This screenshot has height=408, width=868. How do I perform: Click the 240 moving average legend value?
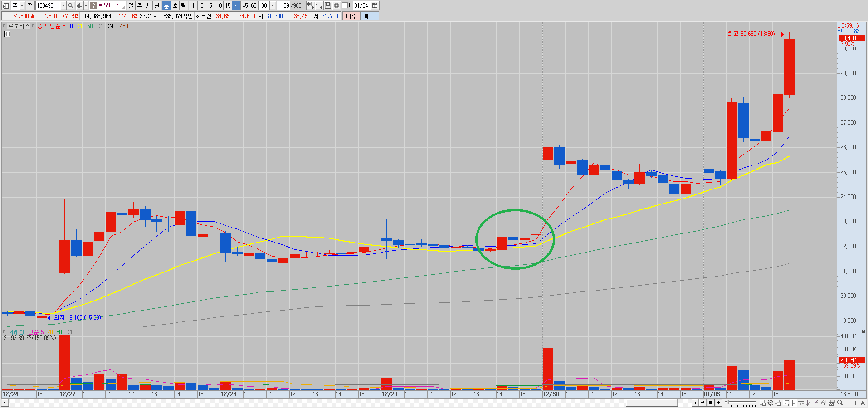(112, 26)
